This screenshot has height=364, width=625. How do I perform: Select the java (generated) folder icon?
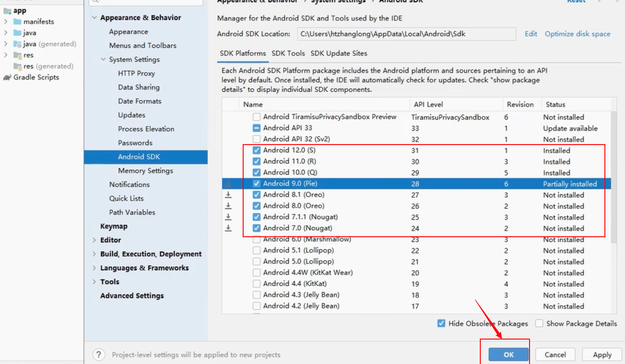click(x=17, y=44)
